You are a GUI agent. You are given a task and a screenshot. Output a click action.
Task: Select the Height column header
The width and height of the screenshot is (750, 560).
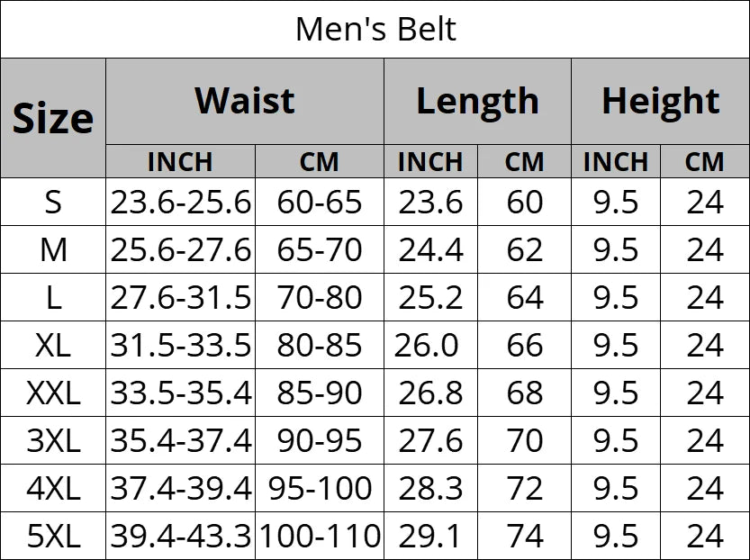coord(660,101)
